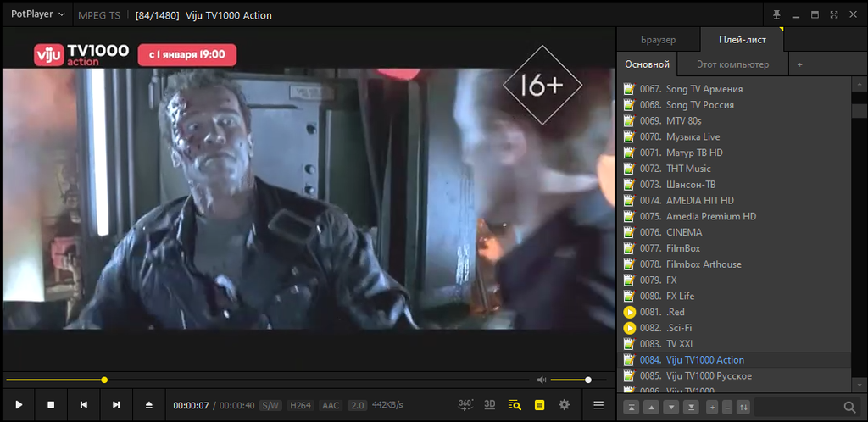Toggle 360° video mode

pyautogui.click(x=465, y=404)
